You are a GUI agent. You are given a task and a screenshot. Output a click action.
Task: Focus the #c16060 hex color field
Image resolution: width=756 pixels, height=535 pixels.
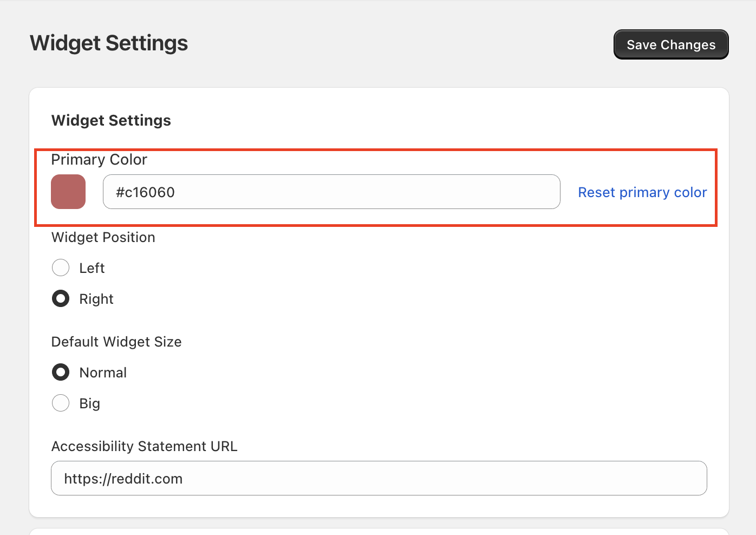coord(331,192)
